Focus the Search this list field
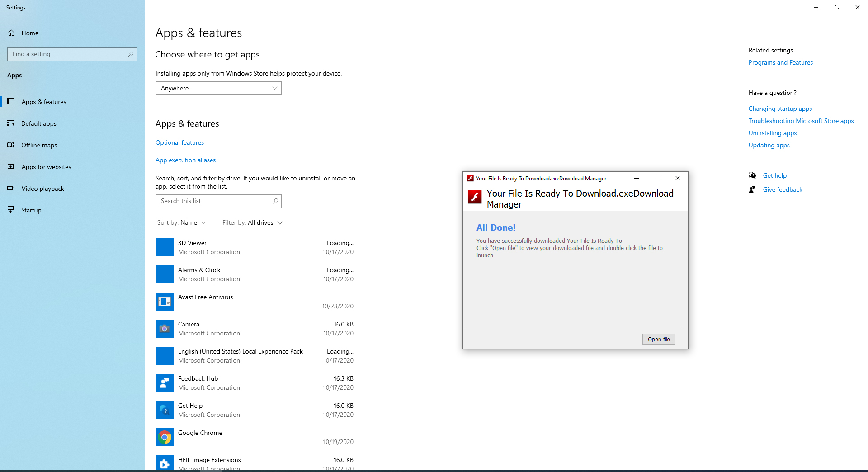The image size is (868, 472). coord(219,201)
